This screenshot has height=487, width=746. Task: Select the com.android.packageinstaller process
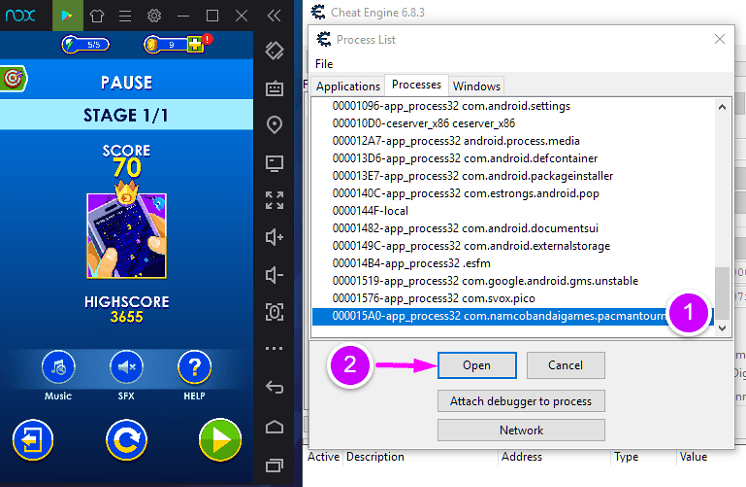tap(513, 176)
